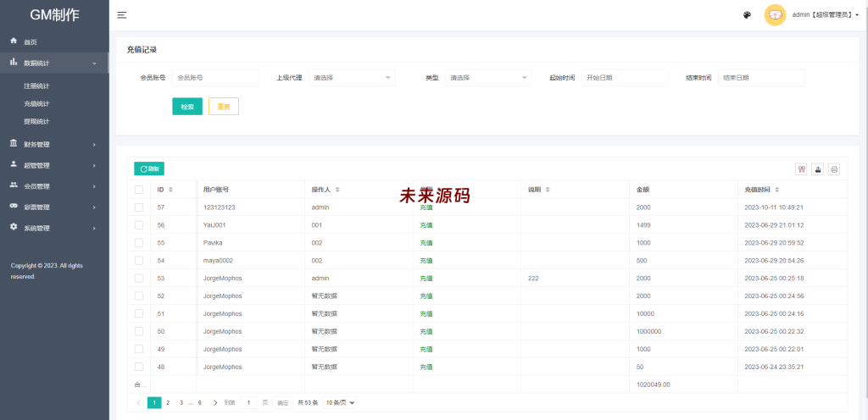The image size is (868, 420).
Task: Click the admin avatar picture
Action: [x=775, y=15]
